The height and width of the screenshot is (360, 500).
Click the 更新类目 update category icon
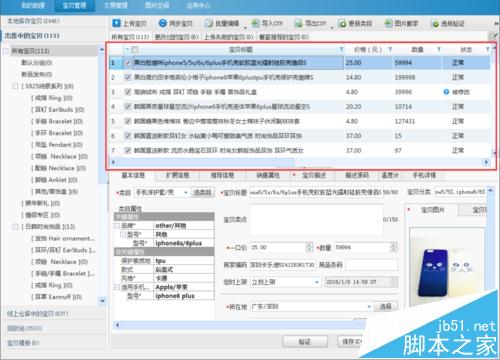342,23
